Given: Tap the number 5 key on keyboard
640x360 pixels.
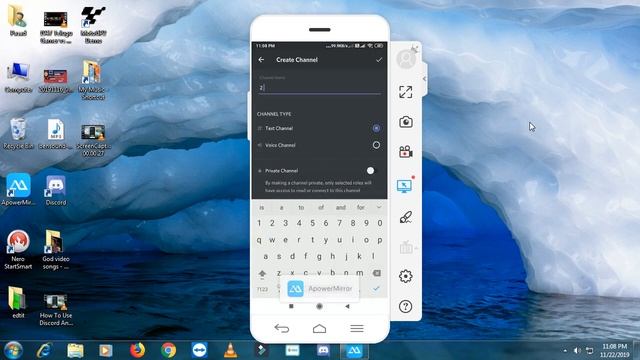Looking at the screenshot, I should click(312, 223).
